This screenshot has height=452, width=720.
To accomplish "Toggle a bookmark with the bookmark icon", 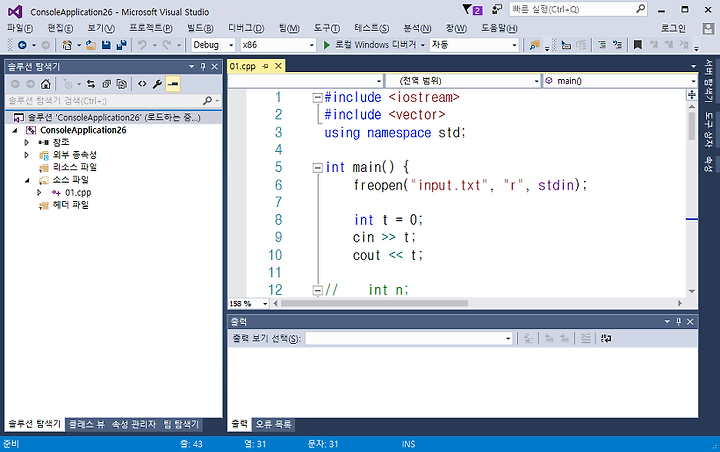I will point(638,45).
